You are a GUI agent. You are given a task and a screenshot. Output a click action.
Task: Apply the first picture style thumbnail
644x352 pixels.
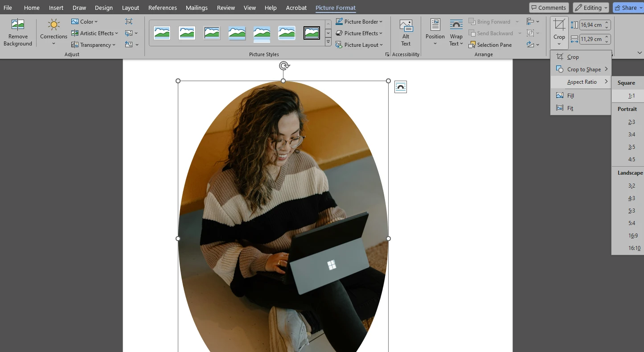[162, 33]
